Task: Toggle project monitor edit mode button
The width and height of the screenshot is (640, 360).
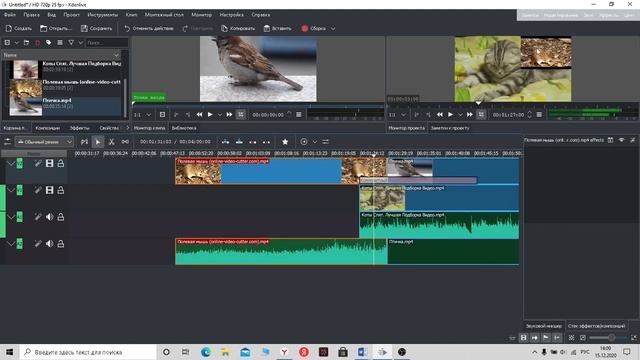Action: (481, 115)
